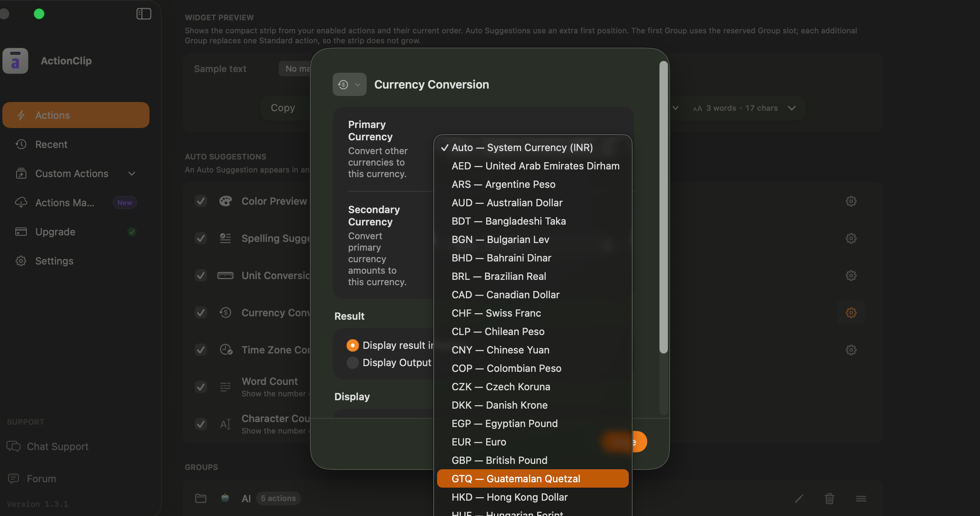Choose CAD — Canadian Dollar
The height and width of the screenshot is (516, 980).
(x=533, y=294)
